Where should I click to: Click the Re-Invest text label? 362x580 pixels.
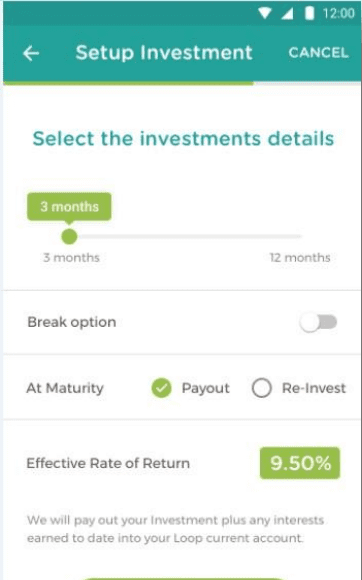314,388
